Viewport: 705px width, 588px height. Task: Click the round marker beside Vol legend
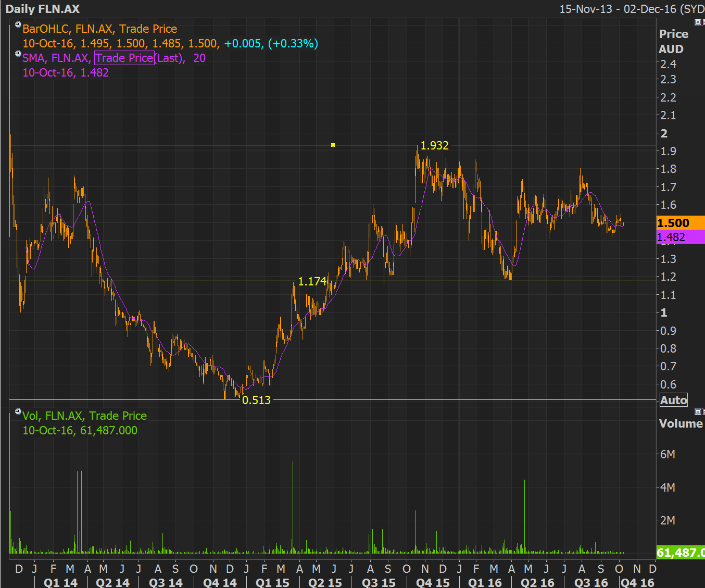pos(18,412)
